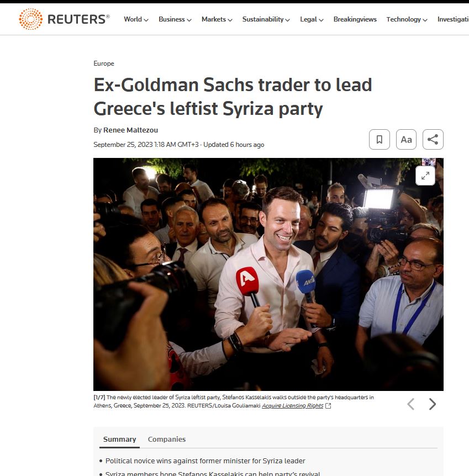Open the Aa text size options
This screenshot has width=469, height=476.
406,139
